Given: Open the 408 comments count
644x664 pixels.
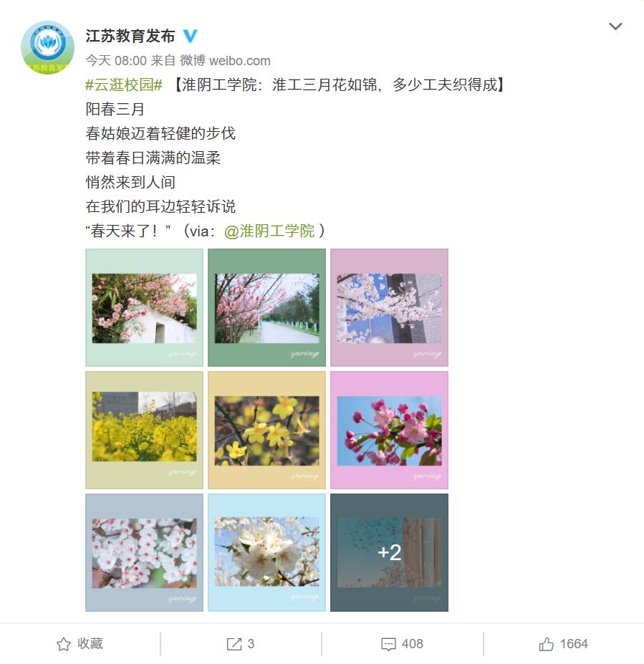Looking at the screenshot, I should 412,644.
